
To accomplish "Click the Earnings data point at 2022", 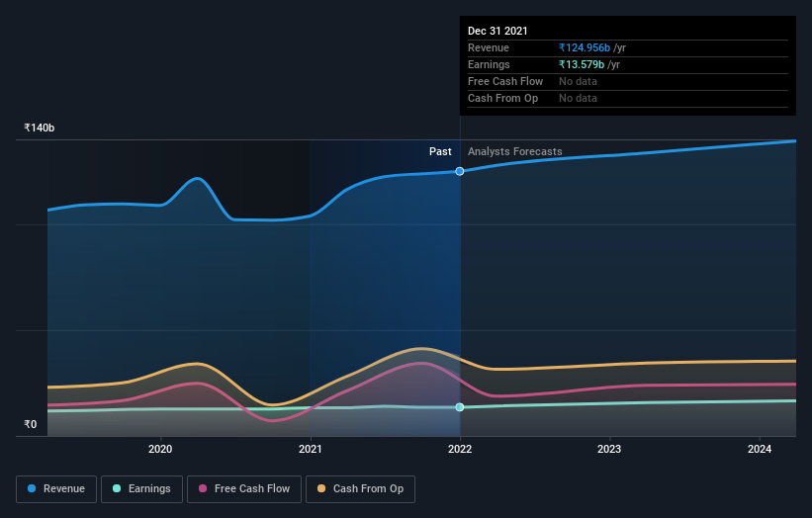I will coord(459,407).
